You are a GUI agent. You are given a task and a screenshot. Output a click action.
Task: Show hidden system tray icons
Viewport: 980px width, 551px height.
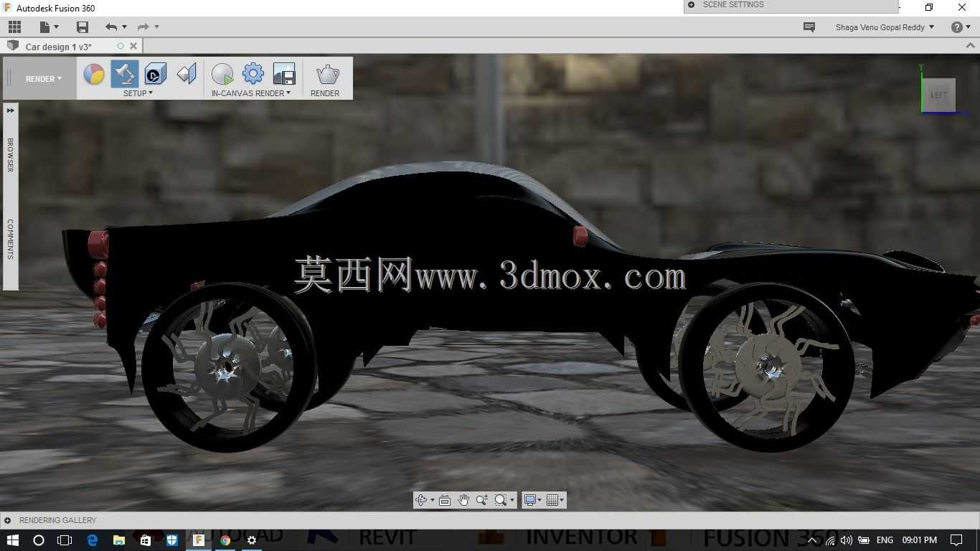coord(813,540)
